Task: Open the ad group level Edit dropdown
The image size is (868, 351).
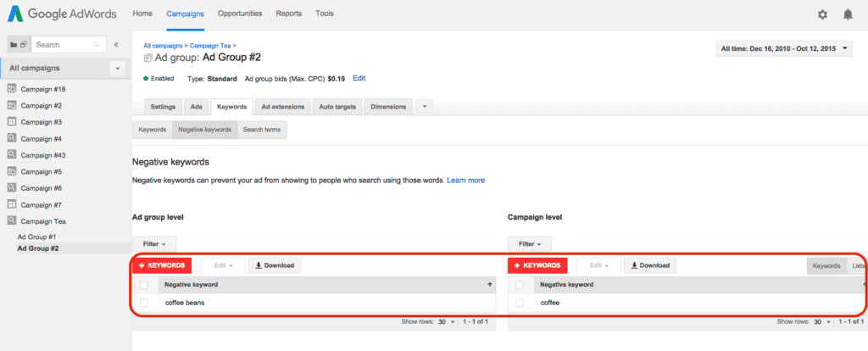Action: (x=224, y=265)
